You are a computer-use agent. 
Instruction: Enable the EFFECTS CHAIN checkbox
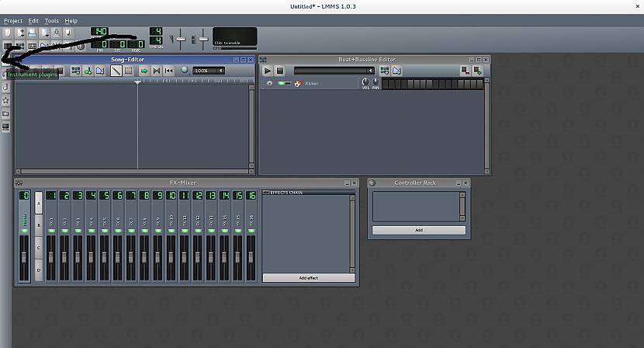[x=265, y=192]
